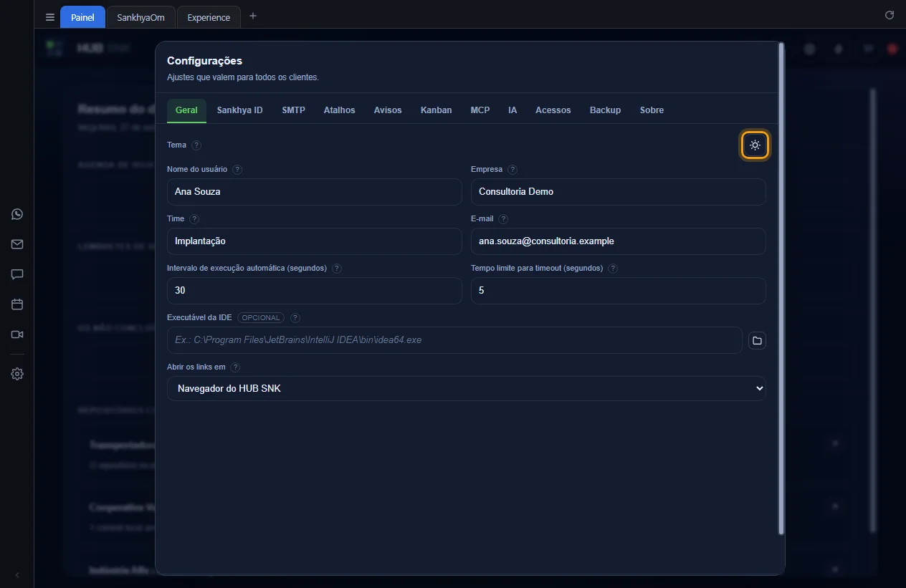Open the Acessos settings tab
Screen dimensions: 906x588
[x=553, y=110]
